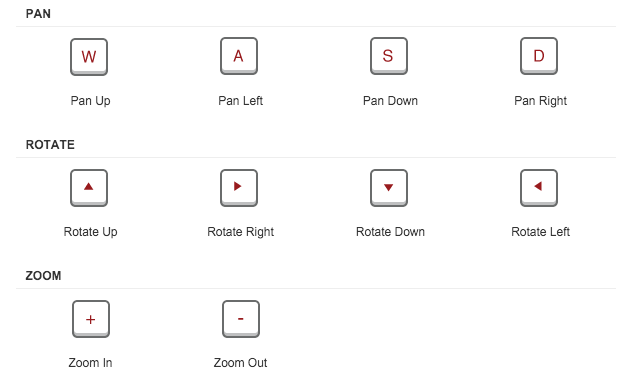Click the D key icon

539,56
